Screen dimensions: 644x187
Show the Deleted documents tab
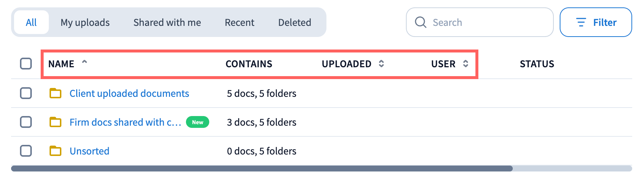coord(295,23)
